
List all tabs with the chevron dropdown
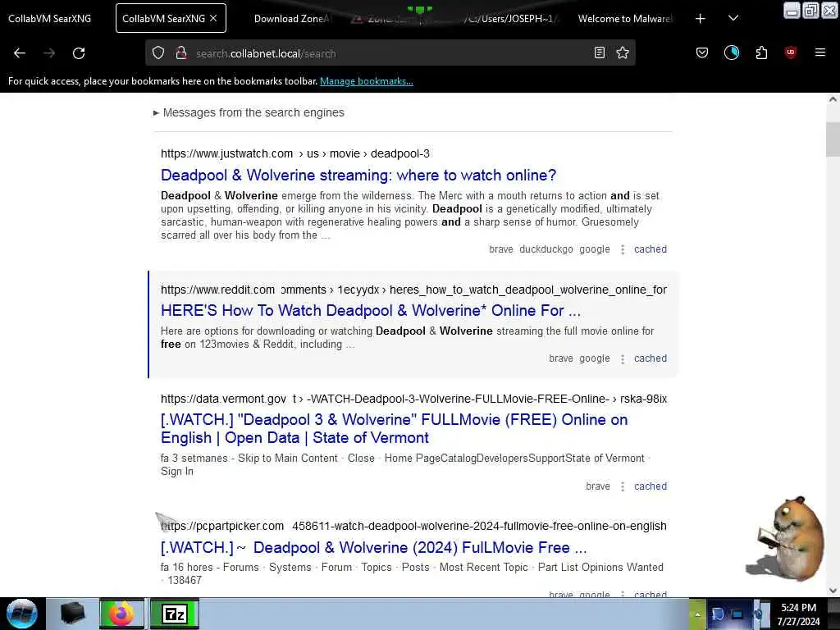click(733, 18)
